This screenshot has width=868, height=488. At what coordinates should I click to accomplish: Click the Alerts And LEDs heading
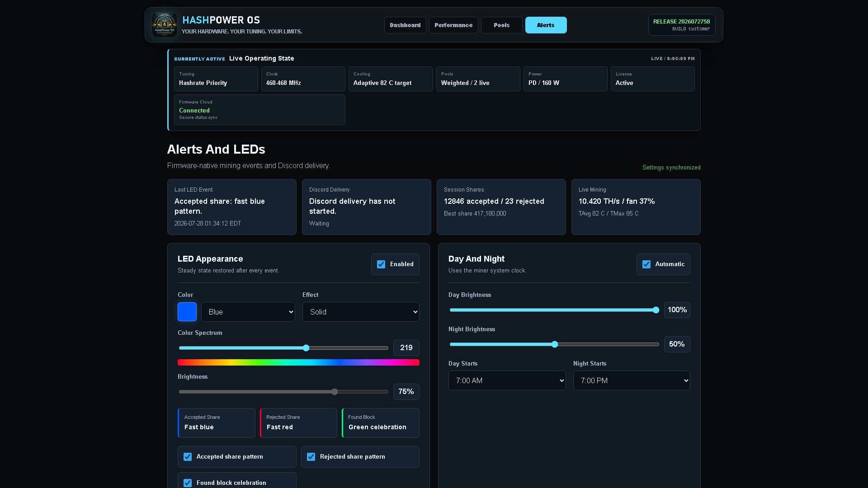pyautogui.click(x=216, y=149)
